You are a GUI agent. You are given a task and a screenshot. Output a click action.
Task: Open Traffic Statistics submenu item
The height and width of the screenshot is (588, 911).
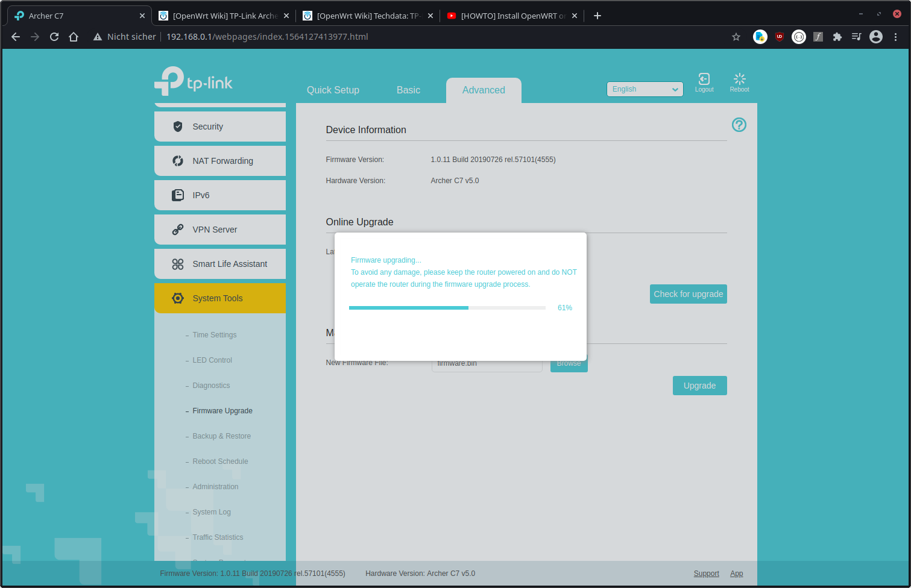click(218, 537)
